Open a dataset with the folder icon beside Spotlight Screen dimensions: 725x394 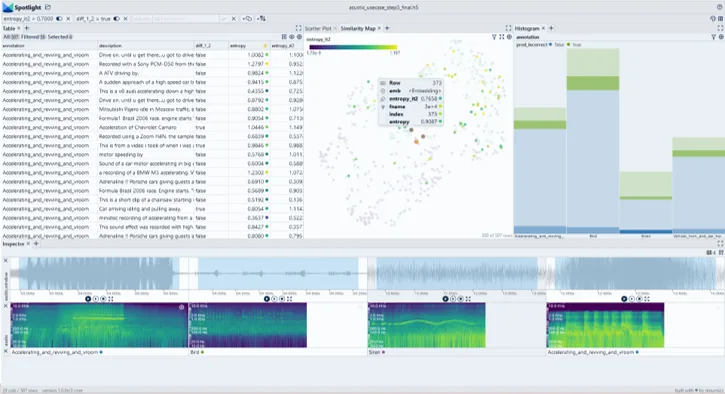point(48,7)
